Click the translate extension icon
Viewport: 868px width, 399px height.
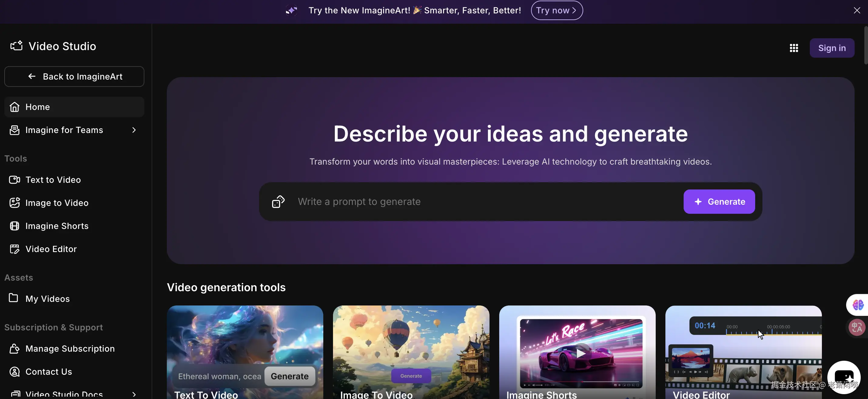pyautogui.click(x=857, y=327)
